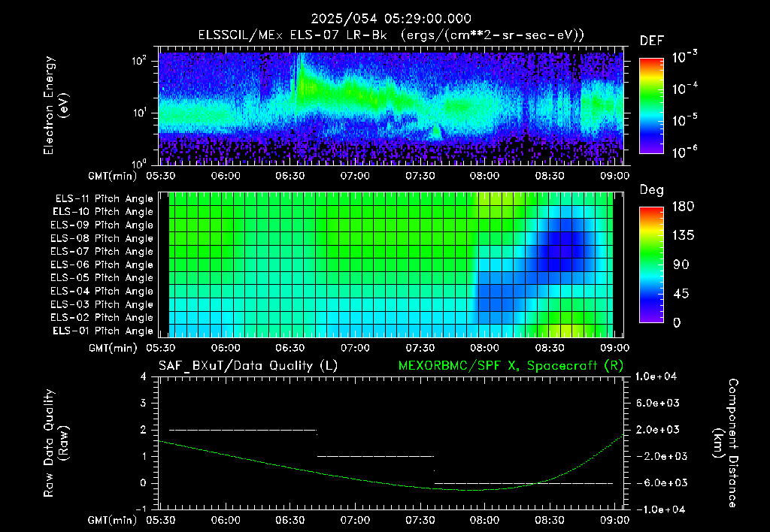This screenshot has width=770, height=532.
Task: Click the Electron Energy axis label
Action: click(x=55, y=105)
